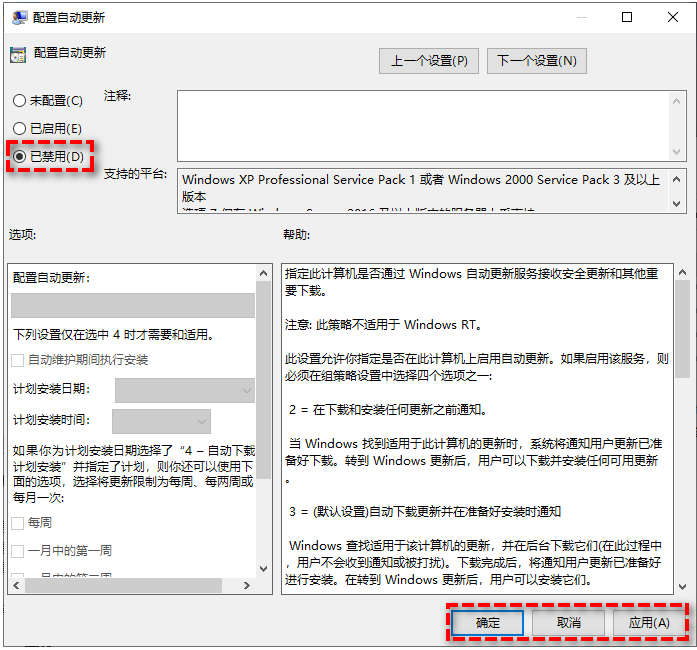Click the help panel vertical scrollbar thumb
This screenshot has height=650, width=697.
[x=682, y=329]
